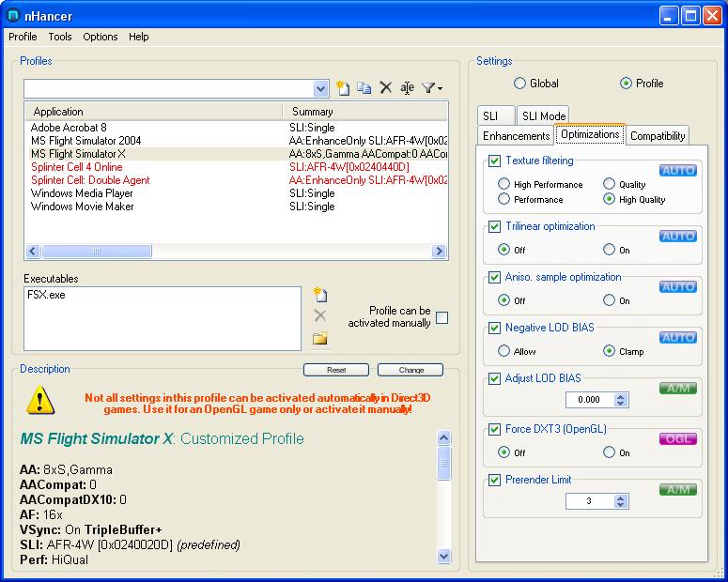Screen dimensions: 728x582
Task: Choose High Performance texture filtering
Action: tap(504, 185)
